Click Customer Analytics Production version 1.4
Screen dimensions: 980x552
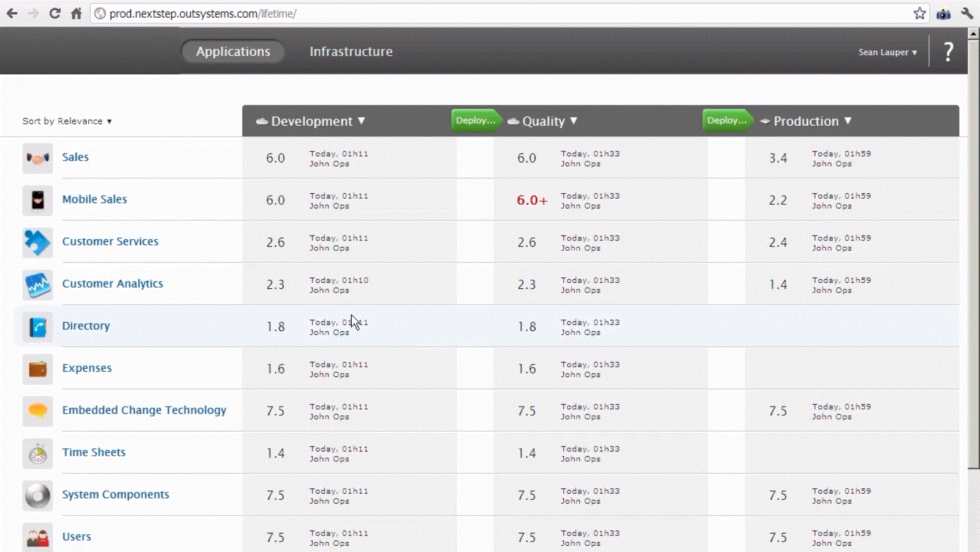tap(778, 285)
